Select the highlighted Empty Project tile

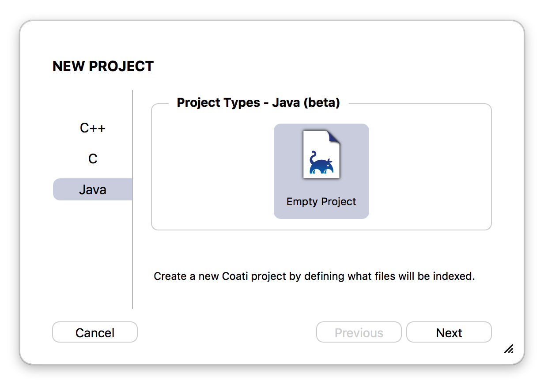click(x=321, y=171)
